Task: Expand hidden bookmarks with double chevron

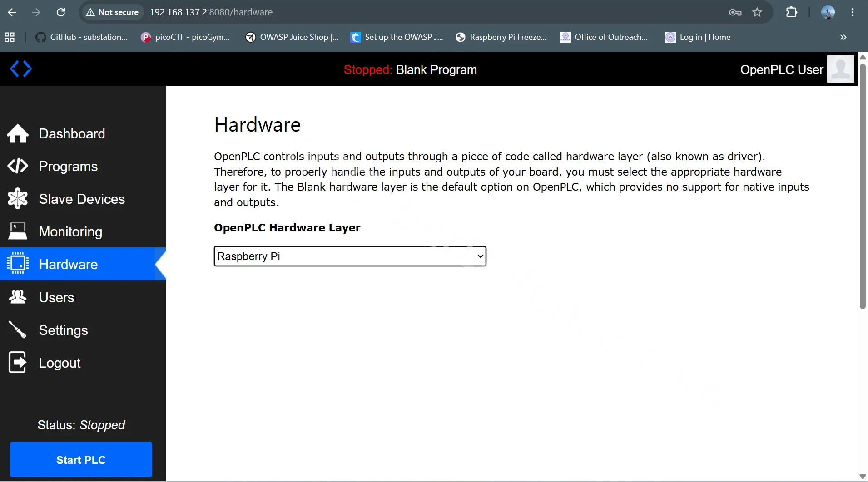Action: click(843, 37)
